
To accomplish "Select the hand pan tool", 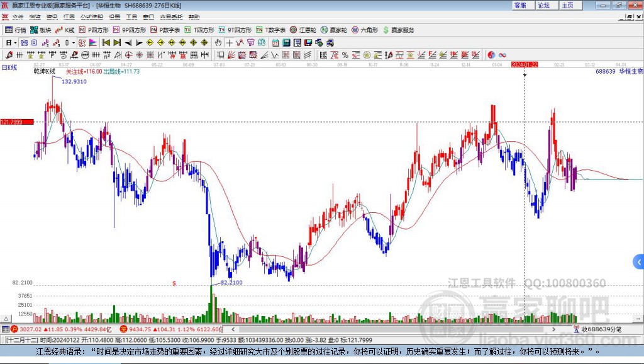I will tap(218, 43).
